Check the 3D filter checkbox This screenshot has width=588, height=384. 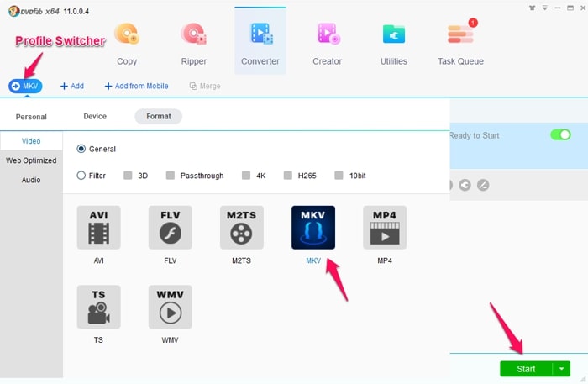point(128,175)
